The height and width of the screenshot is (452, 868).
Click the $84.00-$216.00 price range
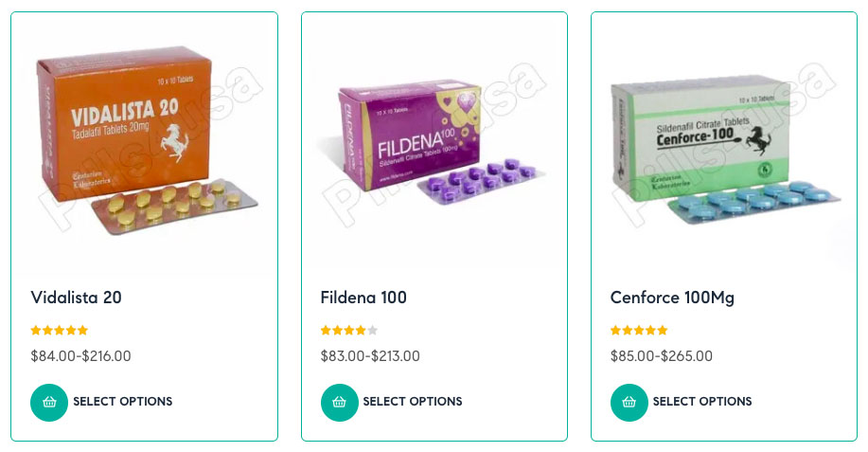coord(80,356)
